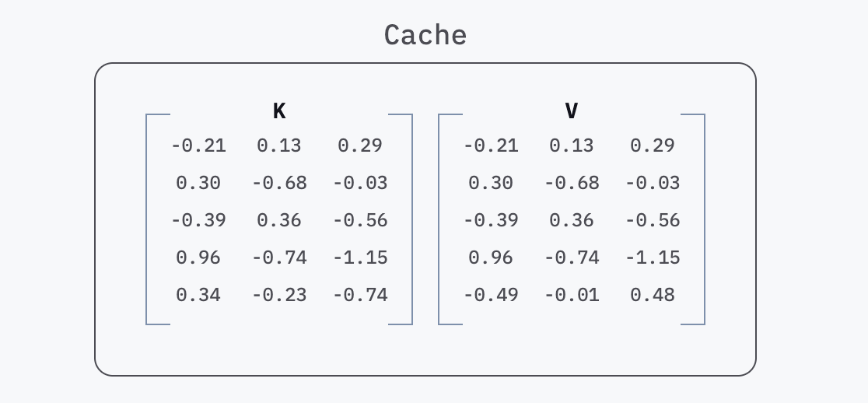Select the K matrix header label
The image size is (868, 403).
tap(279, 112)
